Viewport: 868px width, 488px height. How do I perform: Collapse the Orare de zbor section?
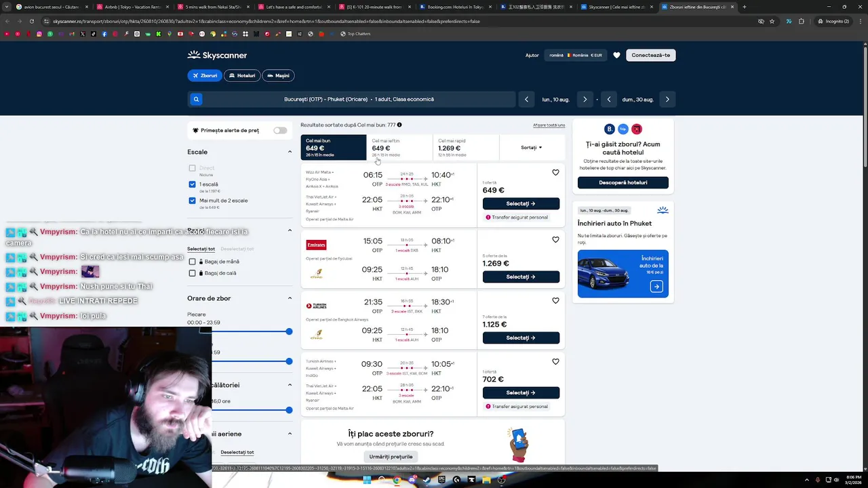coord(290,298)
